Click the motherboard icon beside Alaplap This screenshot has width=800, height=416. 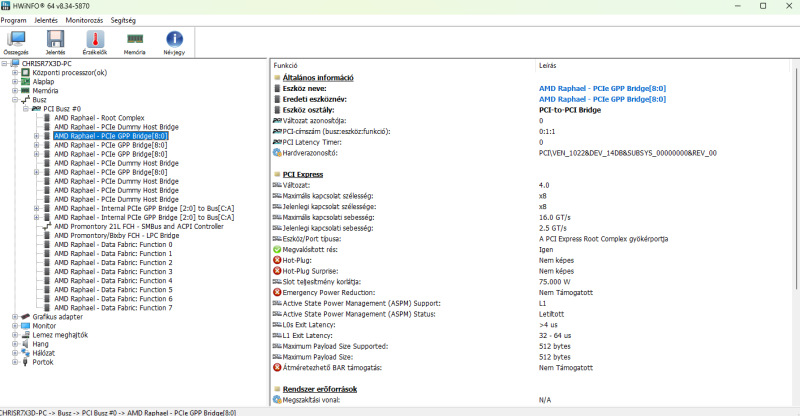26,82
